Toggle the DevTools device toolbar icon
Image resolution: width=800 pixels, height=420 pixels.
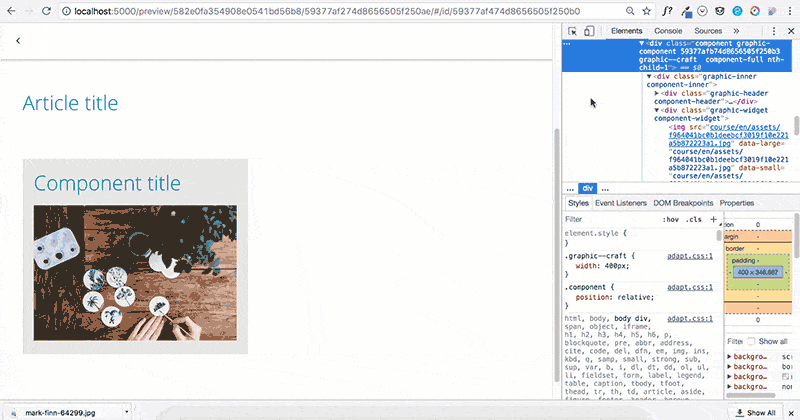pyautogui.click(x=589, y=31)
